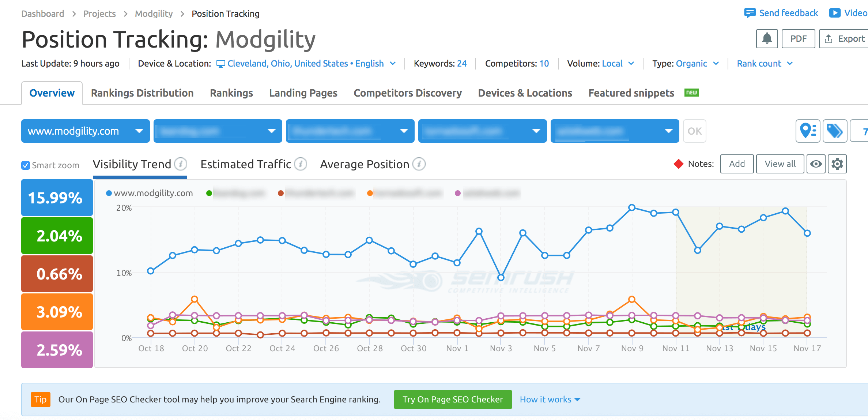Click the PDF button

(x=798, y=39)
